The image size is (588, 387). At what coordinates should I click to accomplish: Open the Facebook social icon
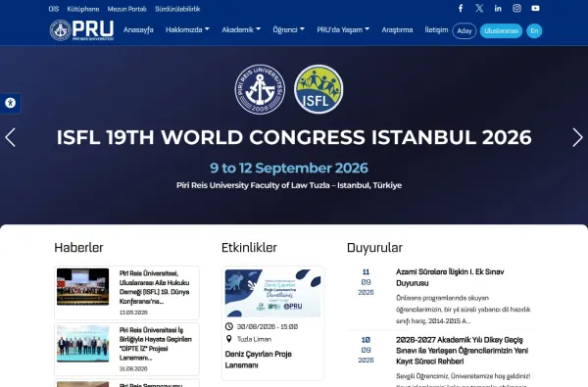461,8
